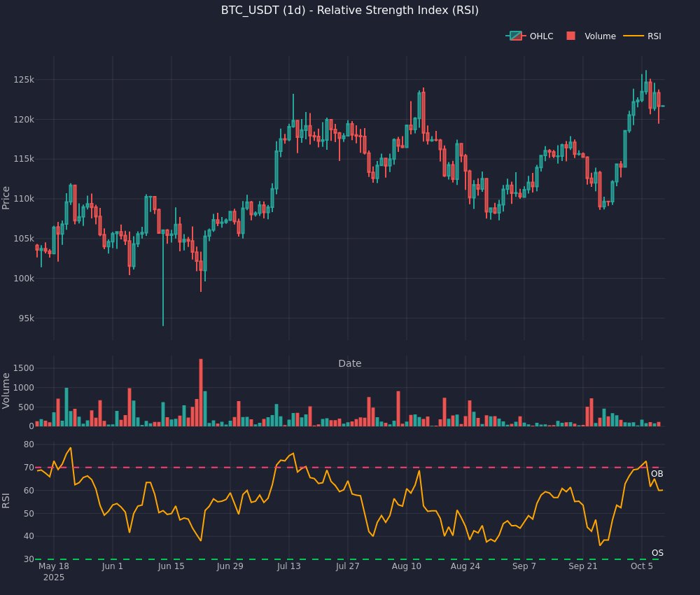Toggle the Volume legend entry
700x595 pixels.
(591, 36)
